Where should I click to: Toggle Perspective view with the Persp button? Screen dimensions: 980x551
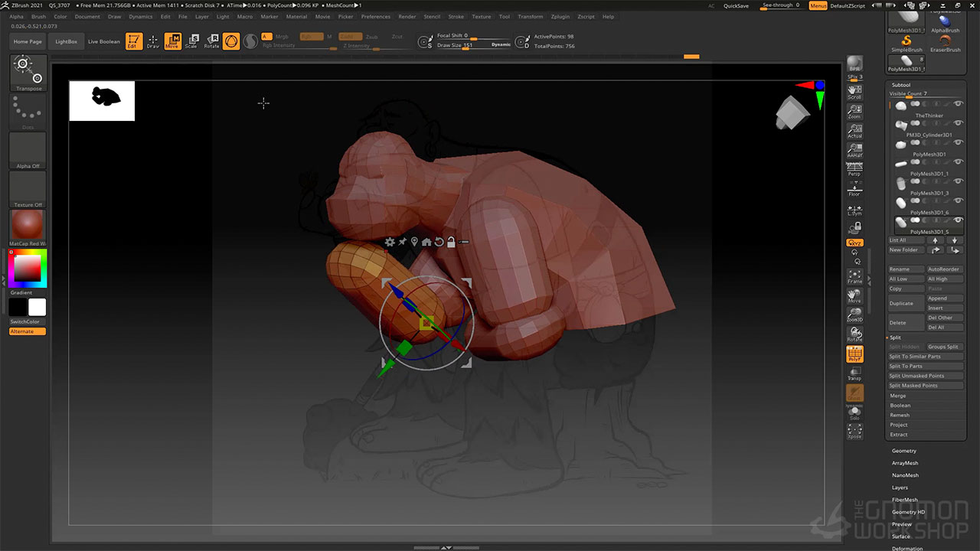click(x=854, y=168)
